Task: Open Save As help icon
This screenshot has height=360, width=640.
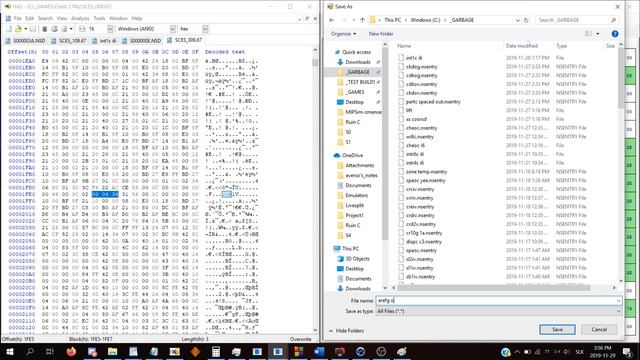Action: [x=615, y=34]
